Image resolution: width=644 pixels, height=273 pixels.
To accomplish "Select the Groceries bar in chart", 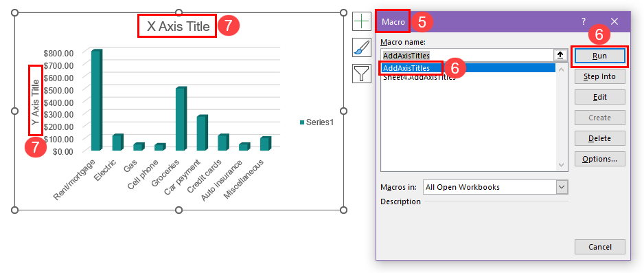I will coord(181,119).
